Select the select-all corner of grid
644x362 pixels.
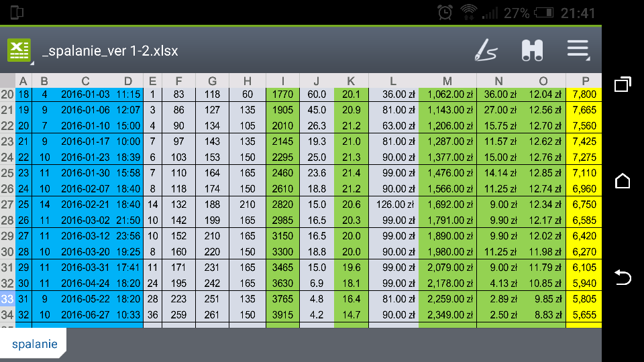click(7, 80)
